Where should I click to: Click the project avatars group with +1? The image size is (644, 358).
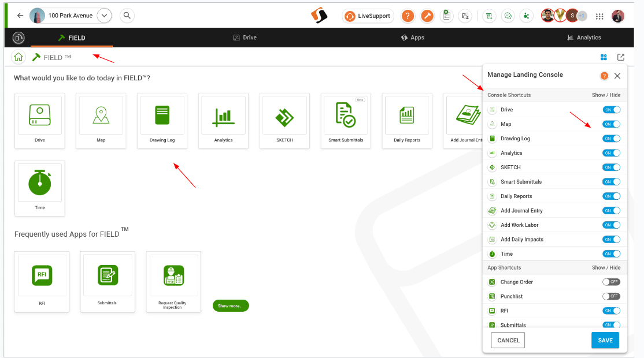[x=564, y=16]
